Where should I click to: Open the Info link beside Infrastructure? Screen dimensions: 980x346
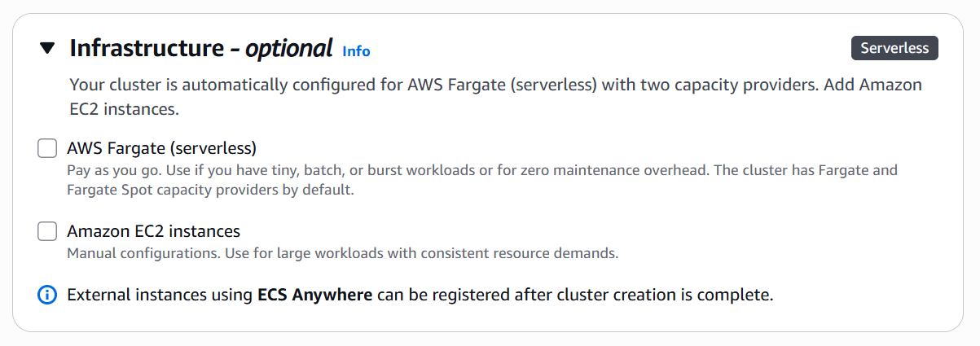tap(356, 51)
